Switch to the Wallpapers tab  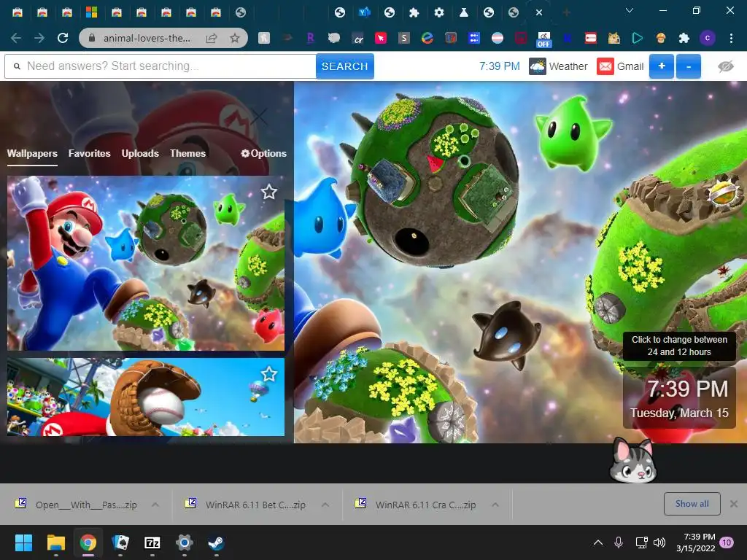[32, 153]
